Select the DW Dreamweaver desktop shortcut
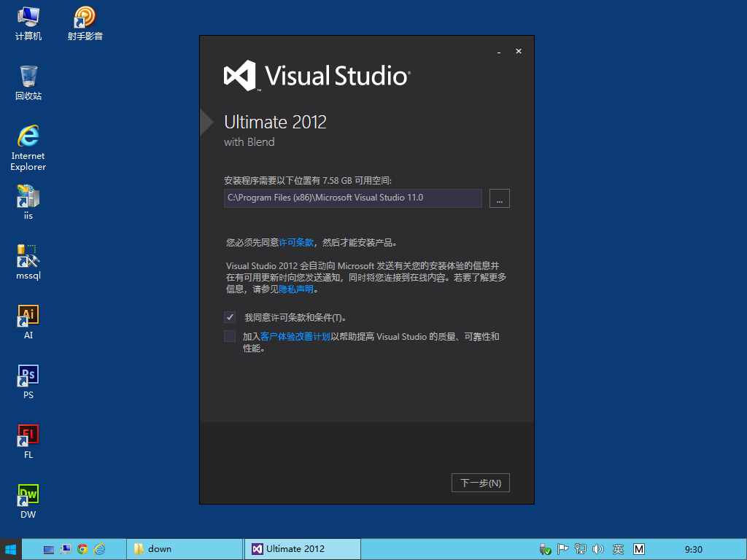The image size is (747, 560). point(28,502)
